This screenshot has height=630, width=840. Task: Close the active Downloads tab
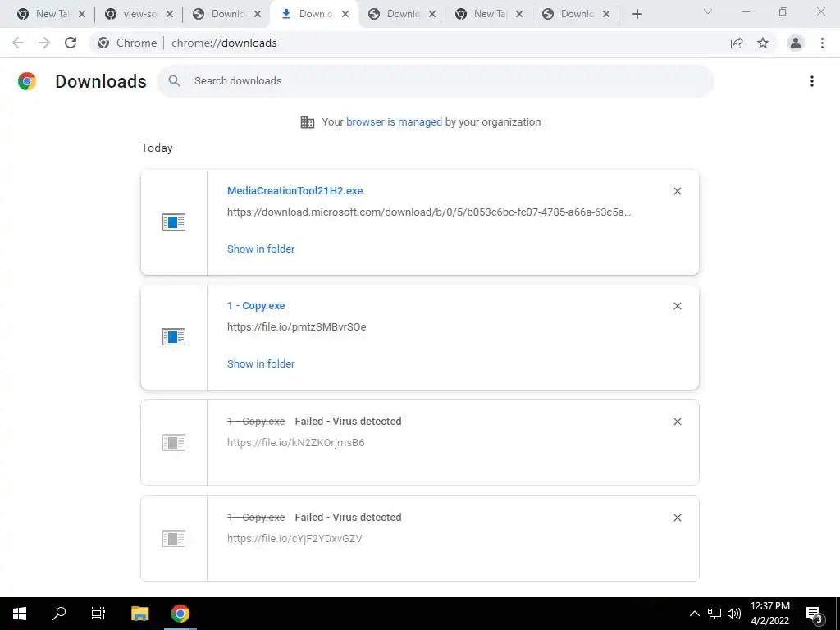[345, 15]
